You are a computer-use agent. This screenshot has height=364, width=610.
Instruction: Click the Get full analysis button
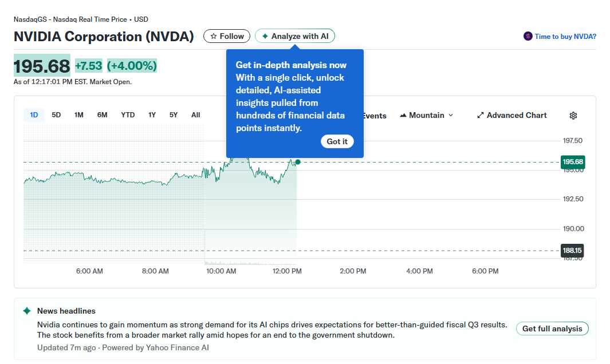(552, 329)
